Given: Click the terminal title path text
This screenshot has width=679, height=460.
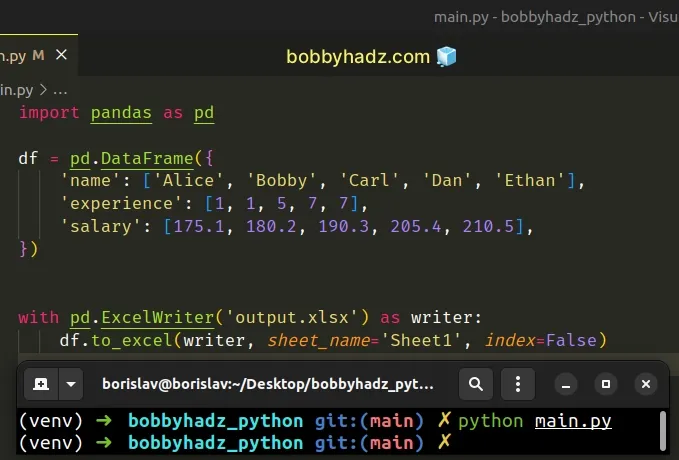Looking at the screenshot, I should [x=268, y=384].
